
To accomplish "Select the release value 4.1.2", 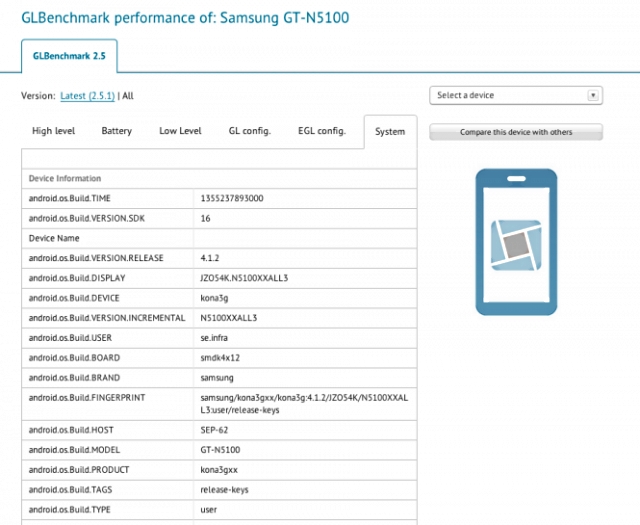I will pyautogui.click(x=210, y=258).
